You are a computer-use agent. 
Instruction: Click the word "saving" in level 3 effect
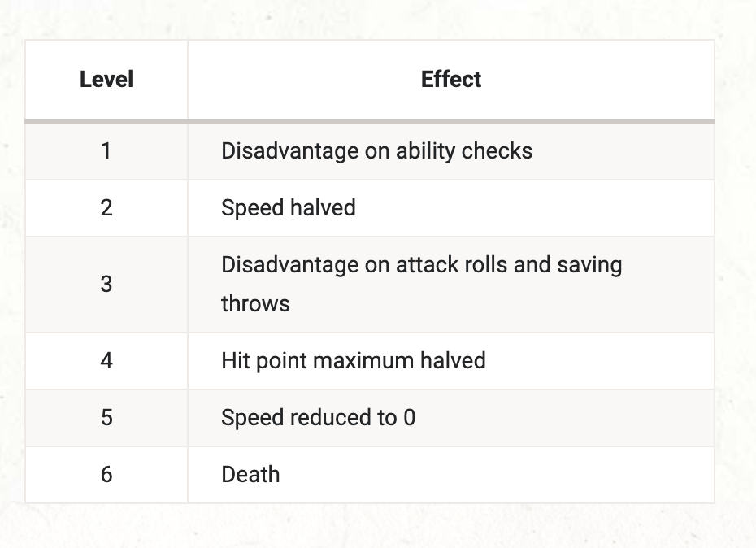590,265
